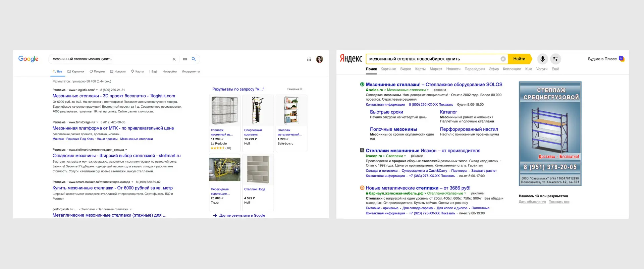
Task: Open the Перекидные ворота Tiu.ru product image
Action: (224, 169)
